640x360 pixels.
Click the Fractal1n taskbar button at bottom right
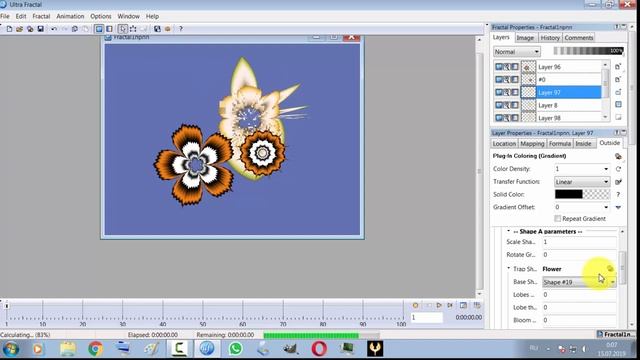tap(616, 334)
